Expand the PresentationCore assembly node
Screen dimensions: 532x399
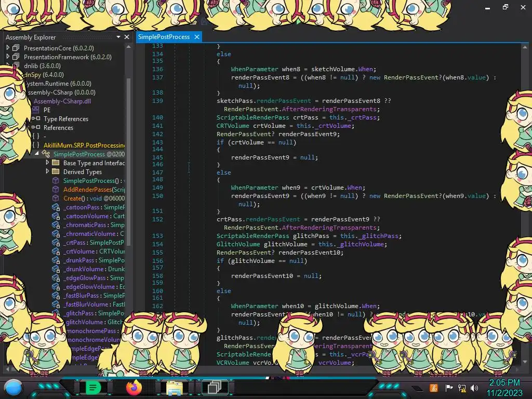8,48
